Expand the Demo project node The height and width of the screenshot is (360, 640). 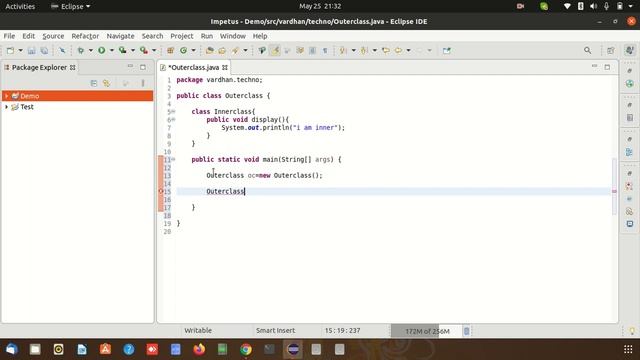(x=6, y=96)
